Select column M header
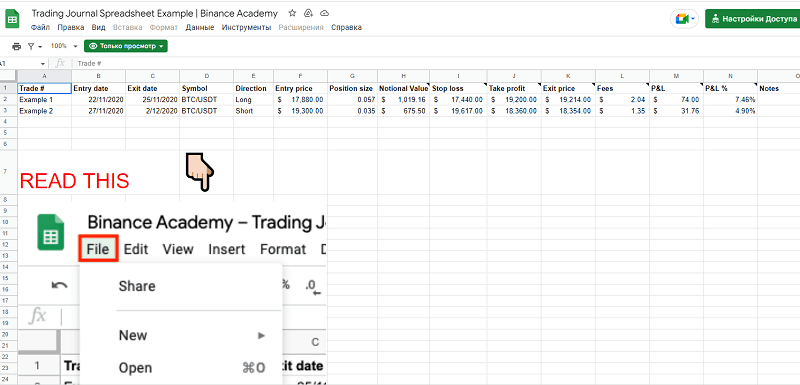The width and height of the screenshot is (800, 385). (x=677, y=76)
